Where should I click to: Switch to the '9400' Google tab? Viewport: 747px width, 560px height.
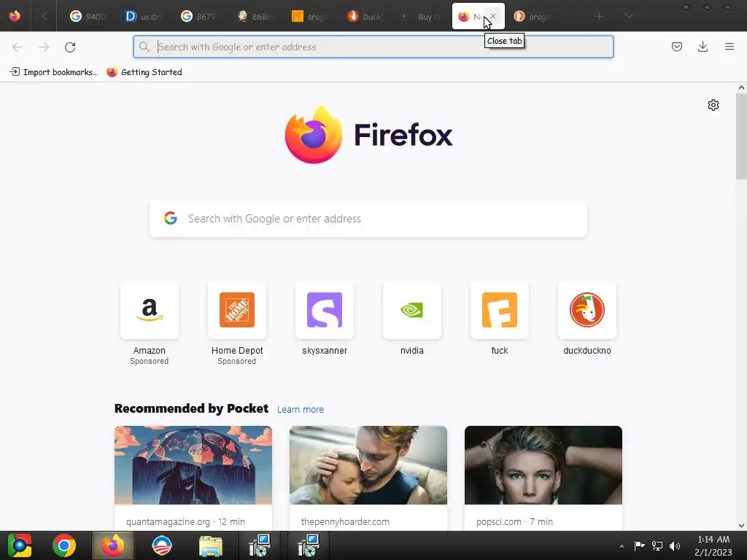pos(88,16)
